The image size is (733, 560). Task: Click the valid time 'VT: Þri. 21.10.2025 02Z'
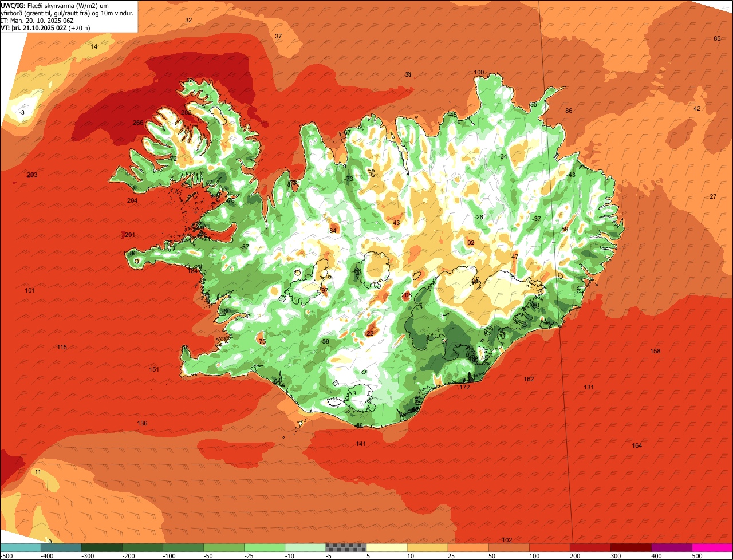tap(34, 27)
